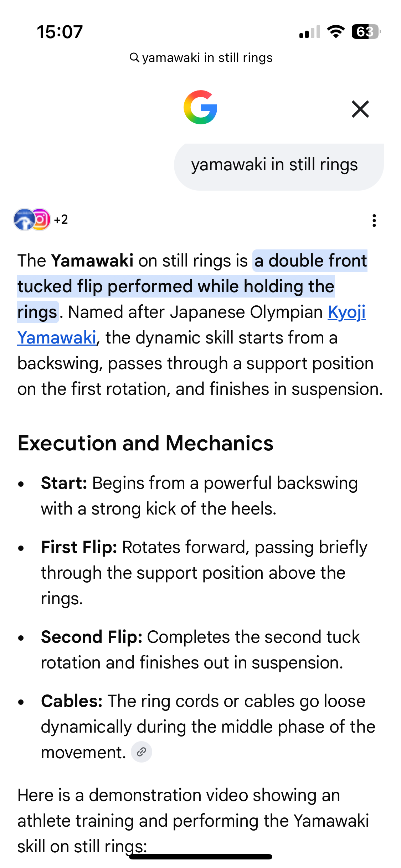
Task: Close the AI overview with the X
Action: point(360,109)
